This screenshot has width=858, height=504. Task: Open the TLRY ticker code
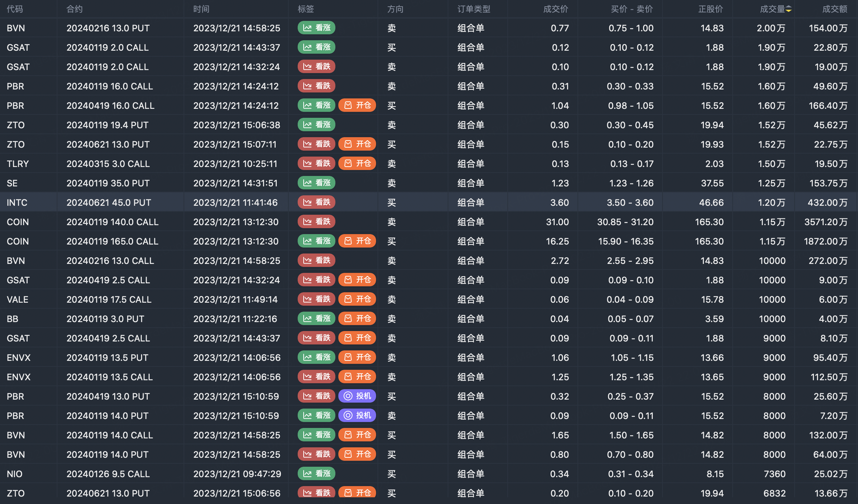click(18, 164)
